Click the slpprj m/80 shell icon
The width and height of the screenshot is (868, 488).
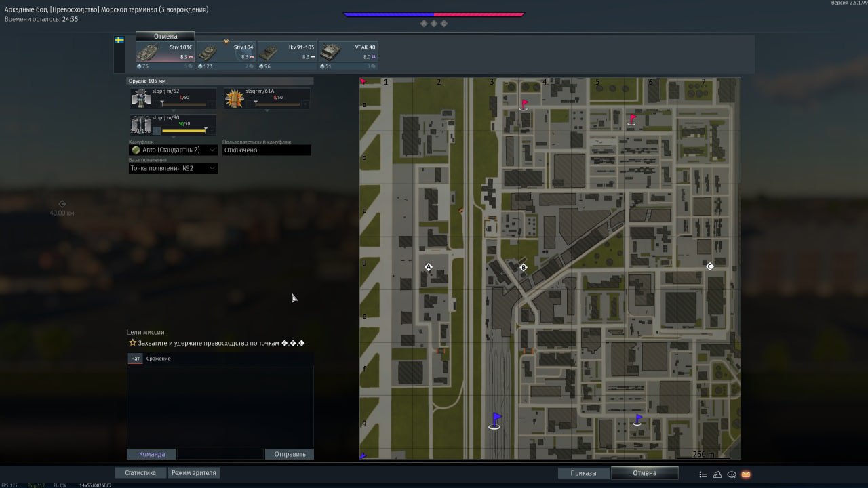click(141, 124)
